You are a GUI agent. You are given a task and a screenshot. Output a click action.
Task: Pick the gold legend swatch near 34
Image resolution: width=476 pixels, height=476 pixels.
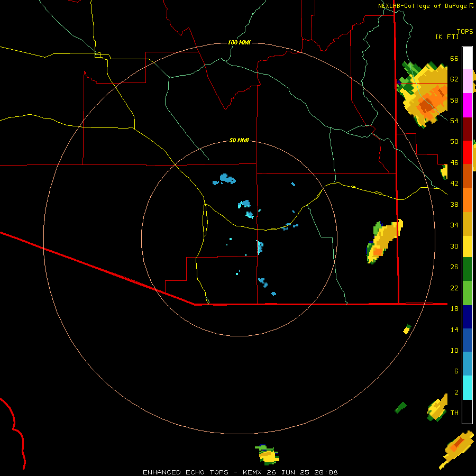click(467, 224)
